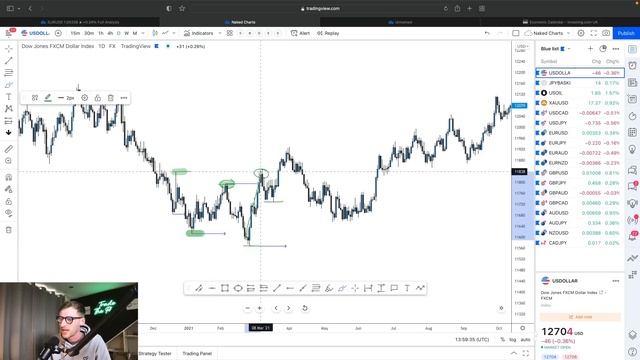Add symbol to compare using plus icon
The width and height of the screenshot is (640, 360).
click(x=58, y=33)
